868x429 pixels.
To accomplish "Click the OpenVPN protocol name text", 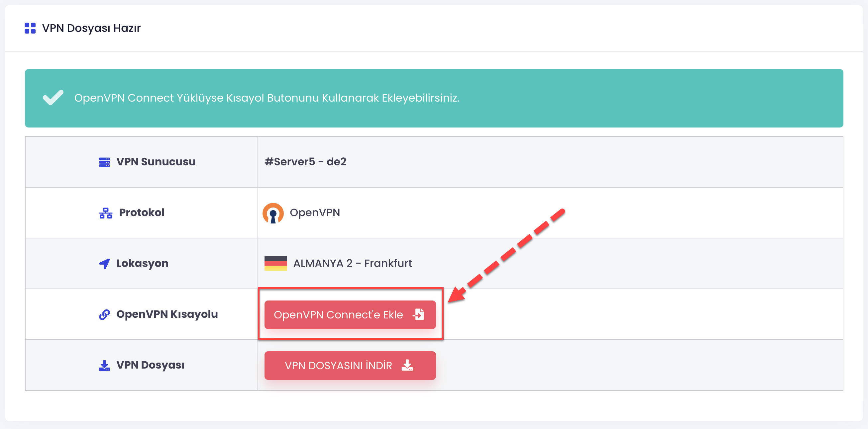I will (x=315, y=213).
